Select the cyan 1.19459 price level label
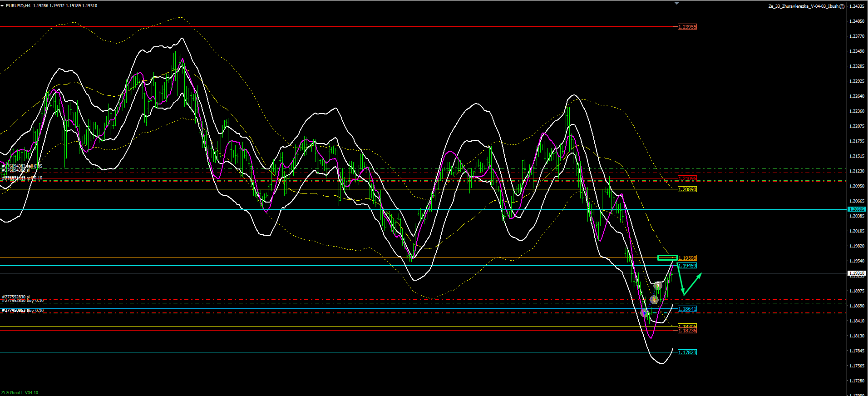This screenshot has height=396, width=868. click(x=687, y=266)
